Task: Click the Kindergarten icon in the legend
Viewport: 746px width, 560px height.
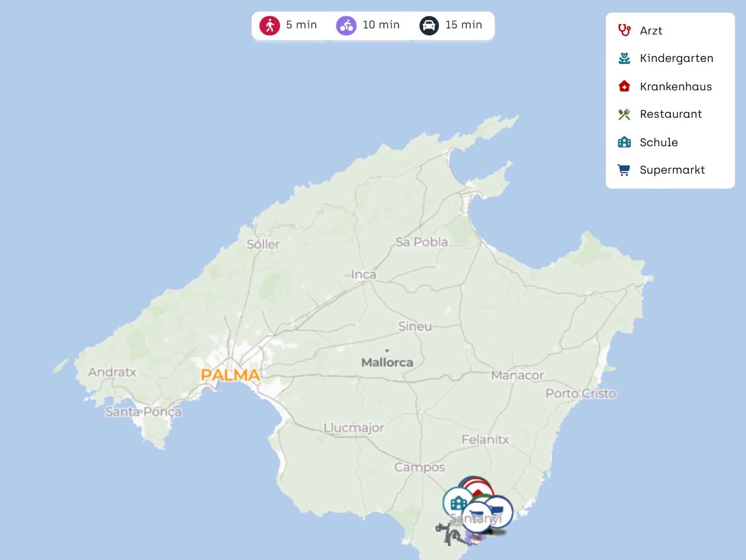Action: coord(624,58)
